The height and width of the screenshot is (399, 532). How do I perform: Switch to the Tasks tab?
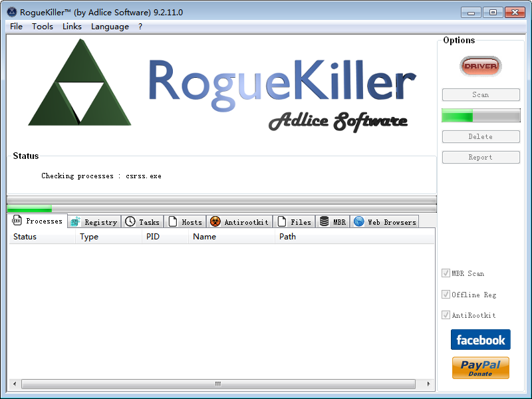click(142, 222)
